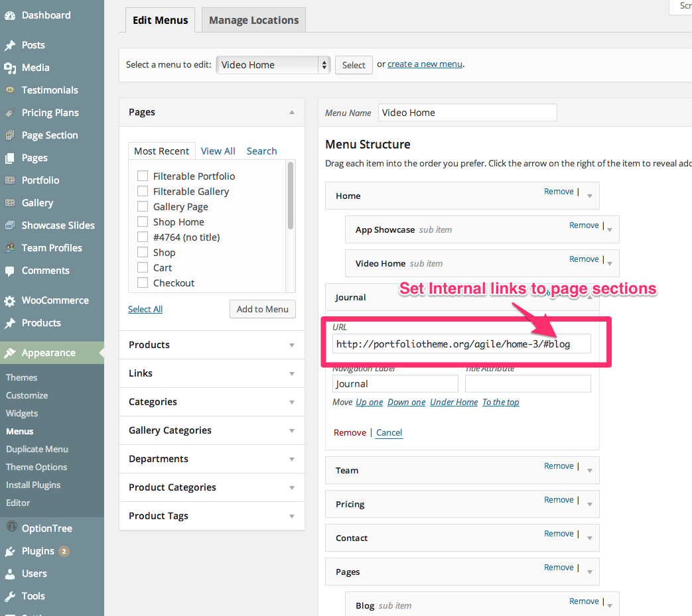Check the Filterable Portfolio page checkbox
The width and height of the screenshot is (692, 616).
[142, 176]
